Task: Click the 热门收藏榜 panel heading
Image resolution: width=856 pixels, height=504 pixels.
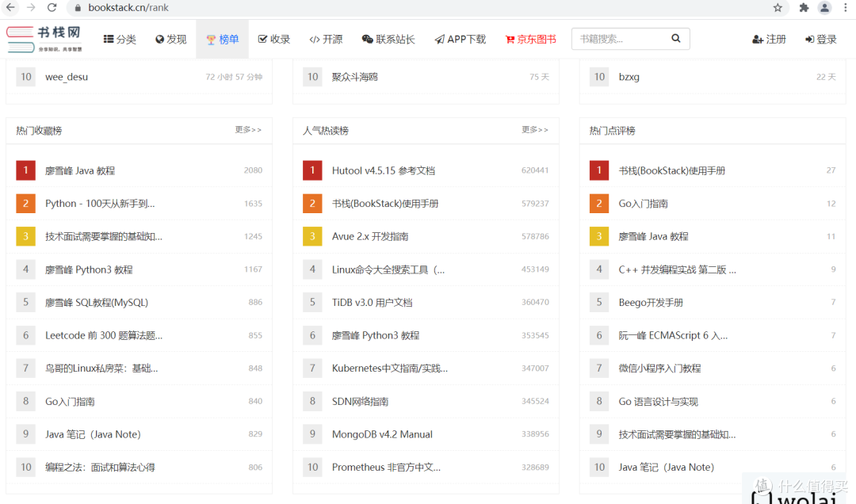Action: pos(39,131)
